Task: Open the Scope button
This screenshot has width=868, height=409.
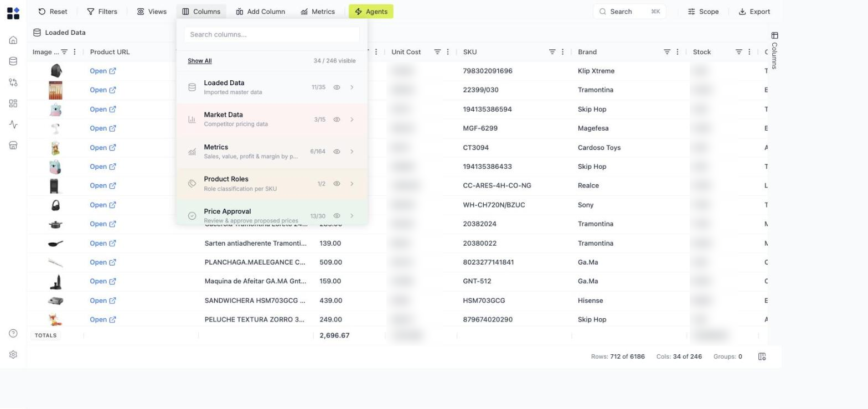Action: click(x=703, y=12)
